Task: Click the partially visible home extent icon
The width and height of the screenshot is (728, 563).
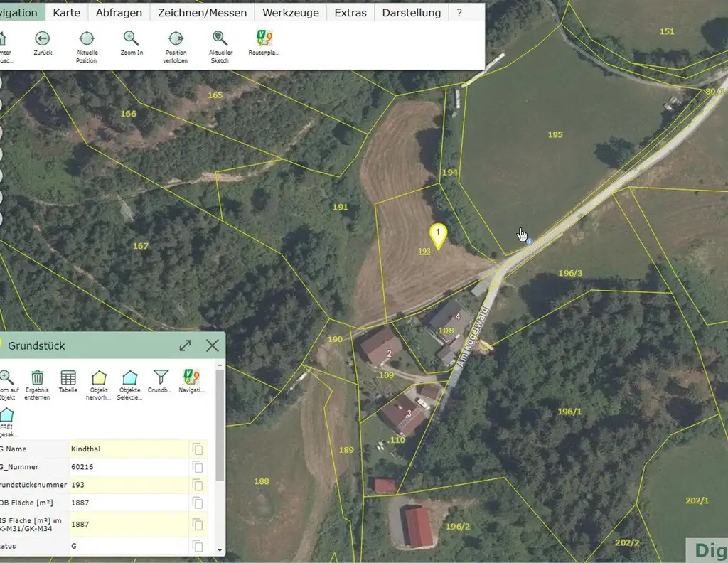Action: (2, 39)
